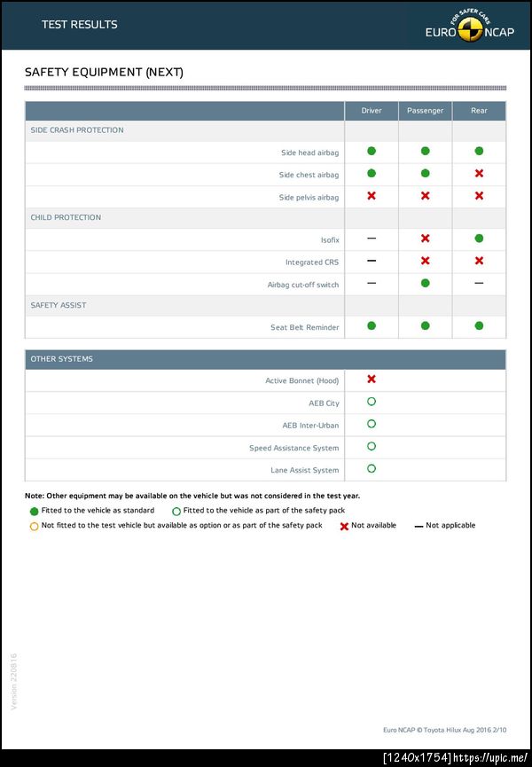This screenshot has height=767, width=532.
Task: Click green dot for Driver side chest airbag
Action: pos(372,173)
